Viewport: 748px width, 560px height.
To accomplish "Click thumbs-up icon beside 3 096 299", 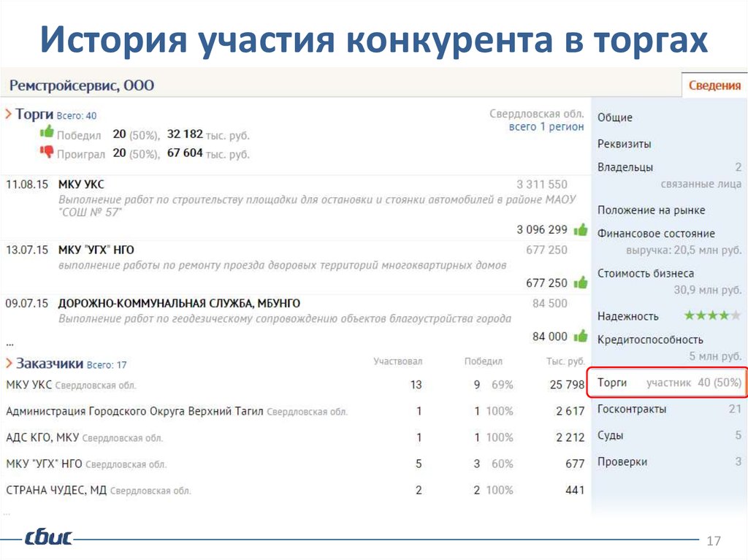I will point(581,229).
